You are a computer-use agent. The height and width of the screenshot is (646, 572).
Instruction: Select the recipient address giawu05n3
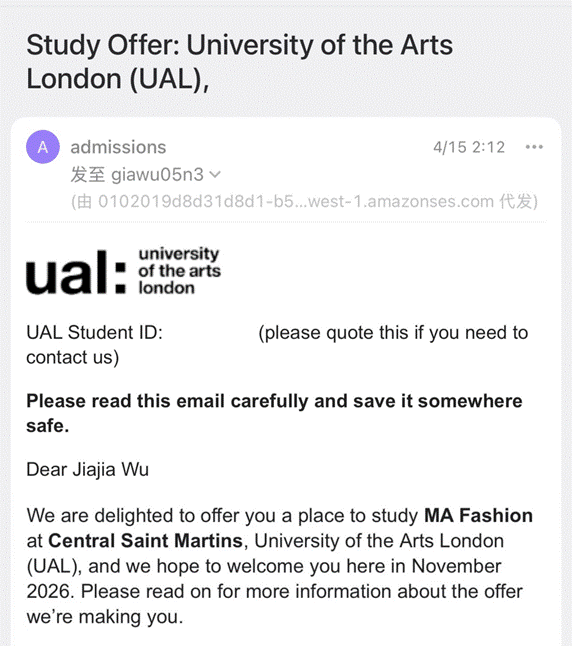coord(157,175)
